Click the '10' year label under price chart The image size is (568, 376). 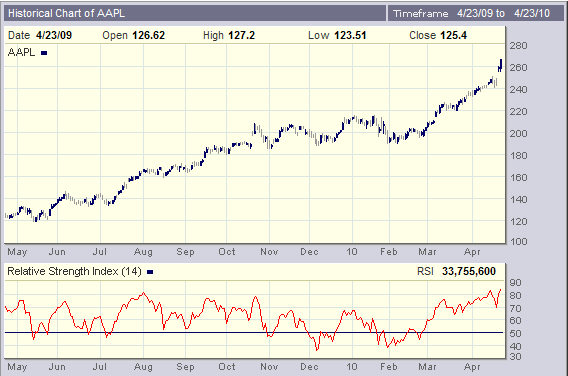pyautogui.click(x=352, y=252)
